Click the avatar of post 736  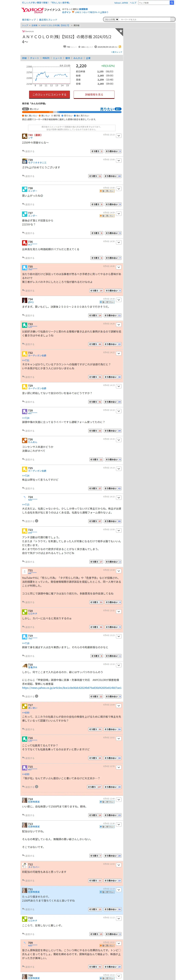pyautogui.click(x=24, y=243)
